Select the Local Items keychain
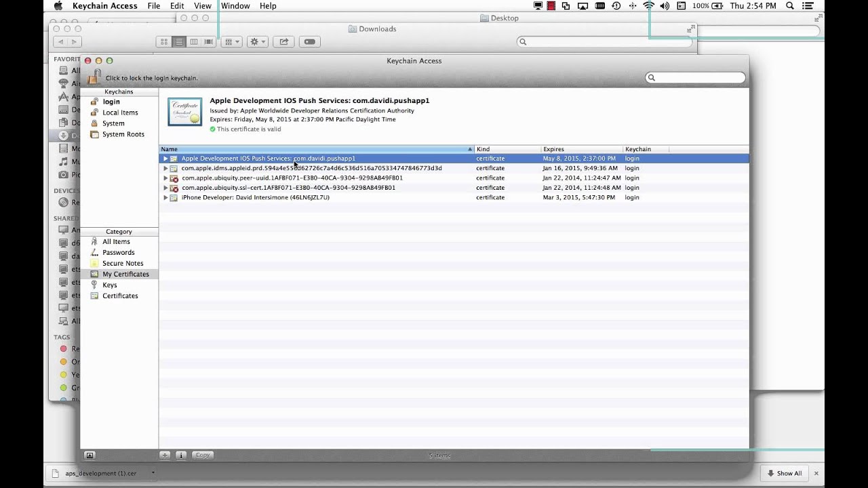Screen dimensions: 868x488 tap(120, 113)
